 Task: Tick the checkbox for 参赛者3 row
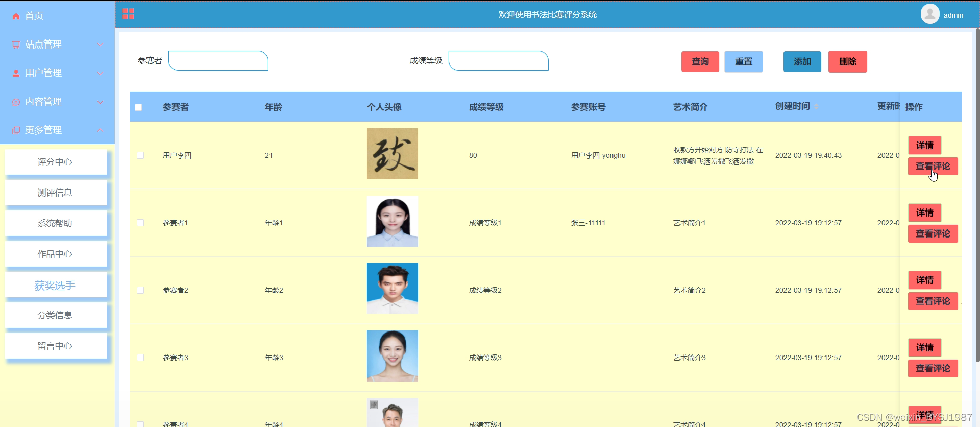click(x=140, y=358)
